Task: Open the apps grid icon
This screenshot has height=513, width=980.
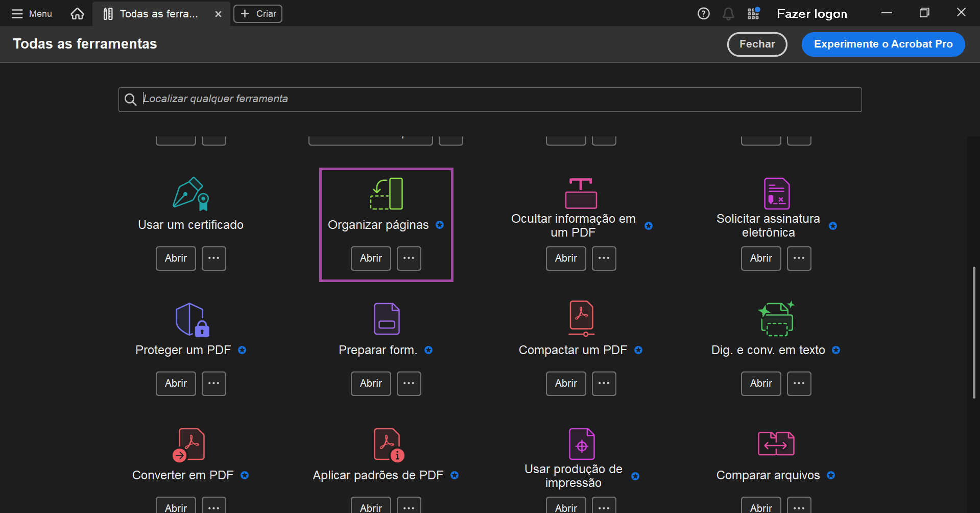Action: click(x=753, y=14)
